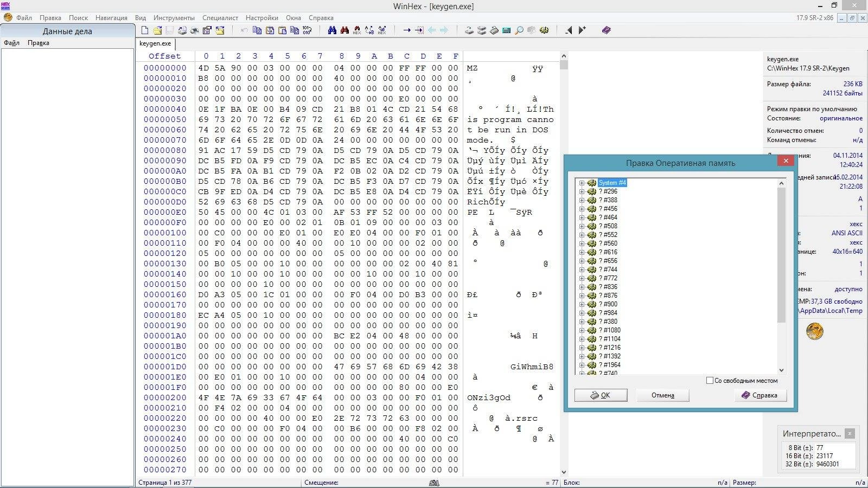The width and height of the screenshot is (868, 488).
Task: Close the Правка Оперативная память dialog
Action: 785,161
